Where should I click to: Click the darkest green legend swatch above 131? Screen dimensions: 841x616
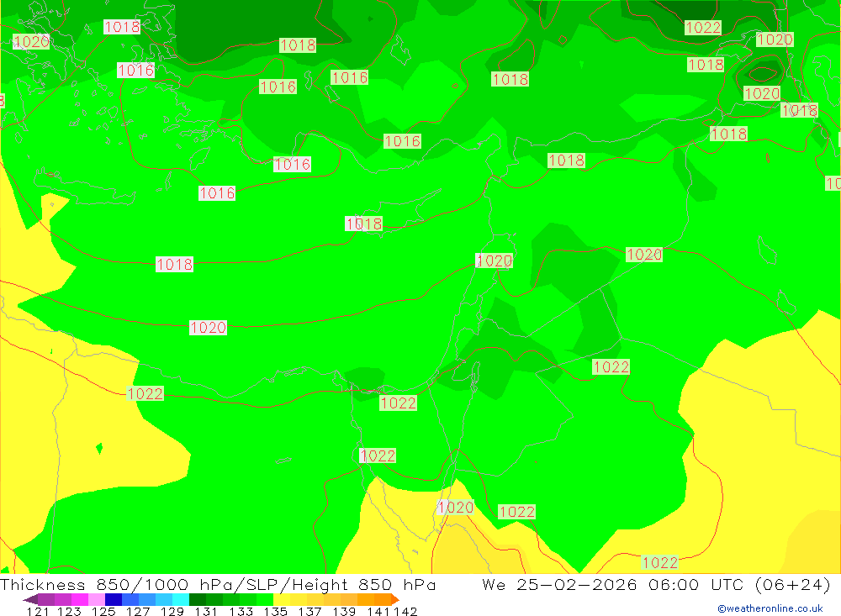pos(198,599)
